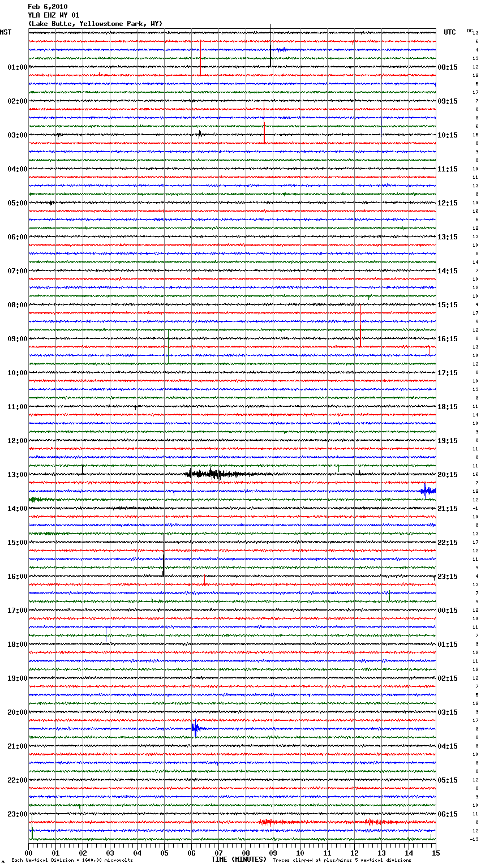Image resolution: width=481 pixels, height=868 pixels.
Task: Click the '02:15' UTC time label
Action: tap(448, 678)
